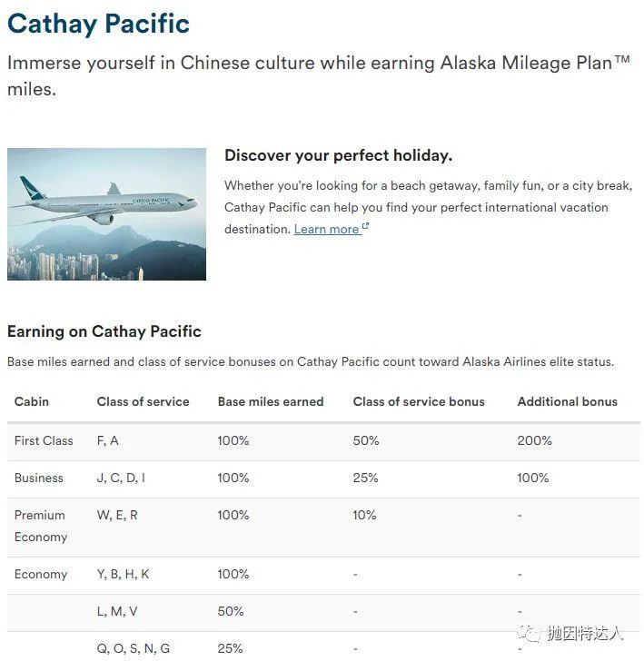Image resolution: width=644 pixels, height=661 pixels.
Task: Click the Earning on Cathay Pacific heading
Action: tap(104, 331)
